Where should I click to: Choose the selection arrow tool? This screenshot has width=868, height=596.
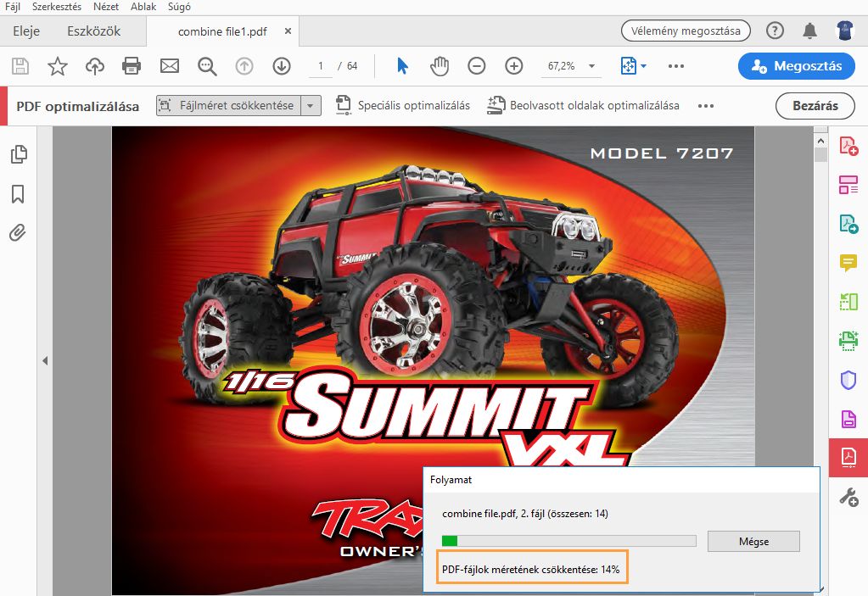point(402,66)
